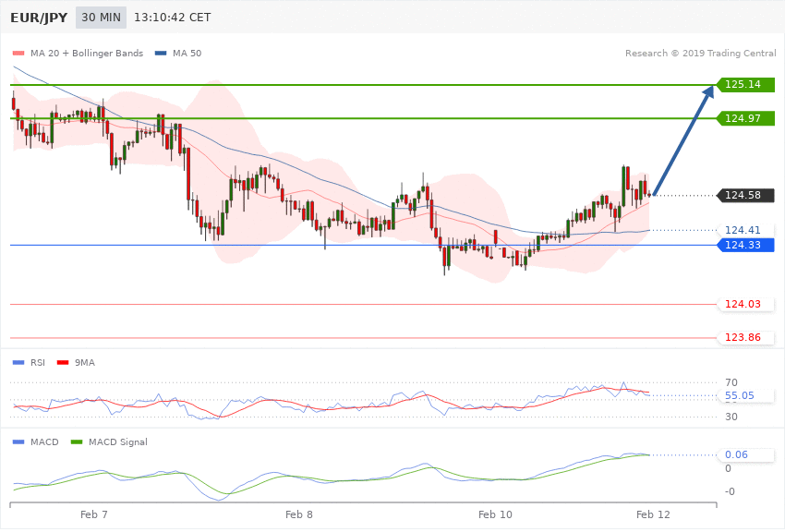Image resolution: width=785 pixels, height=532 pixels.
Task: Click the EUR/JPY pair title
Action: point(39,18)
